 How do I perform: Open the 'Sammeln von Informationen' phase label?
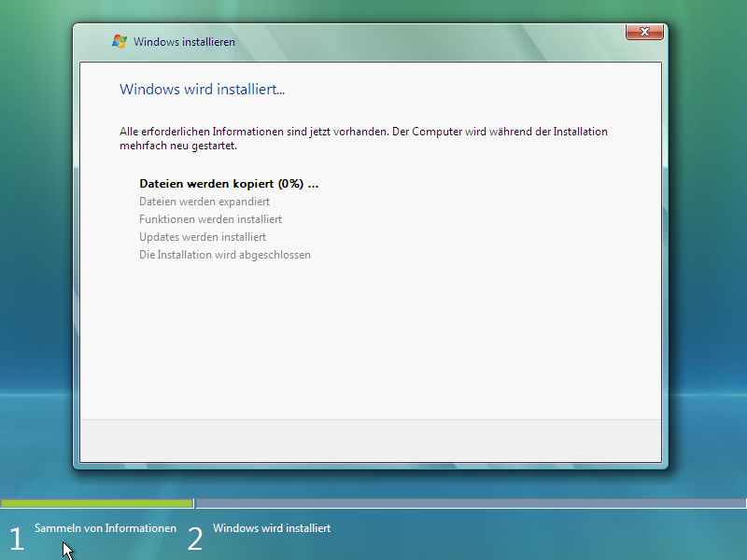click(105, 527)
